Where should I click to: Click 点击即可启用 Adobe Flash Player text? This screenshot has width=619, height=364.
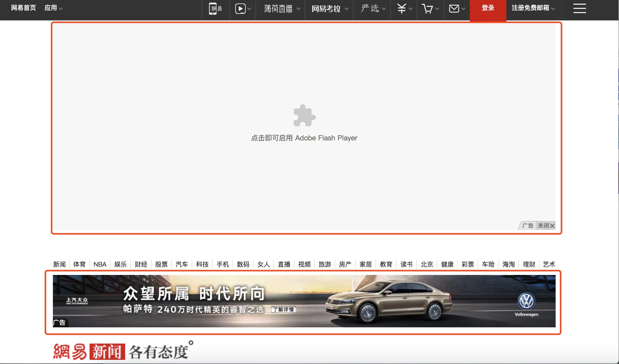click(x=304, y=138)
